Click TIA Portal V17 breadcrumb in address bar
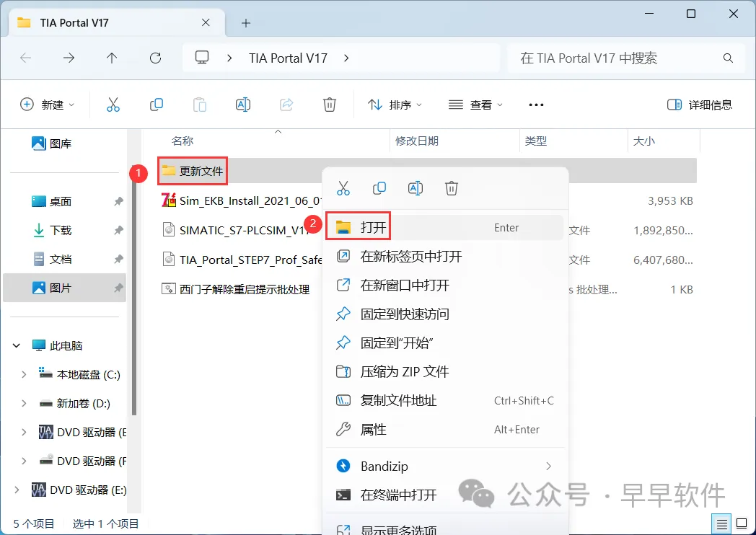 pos(288,58)
